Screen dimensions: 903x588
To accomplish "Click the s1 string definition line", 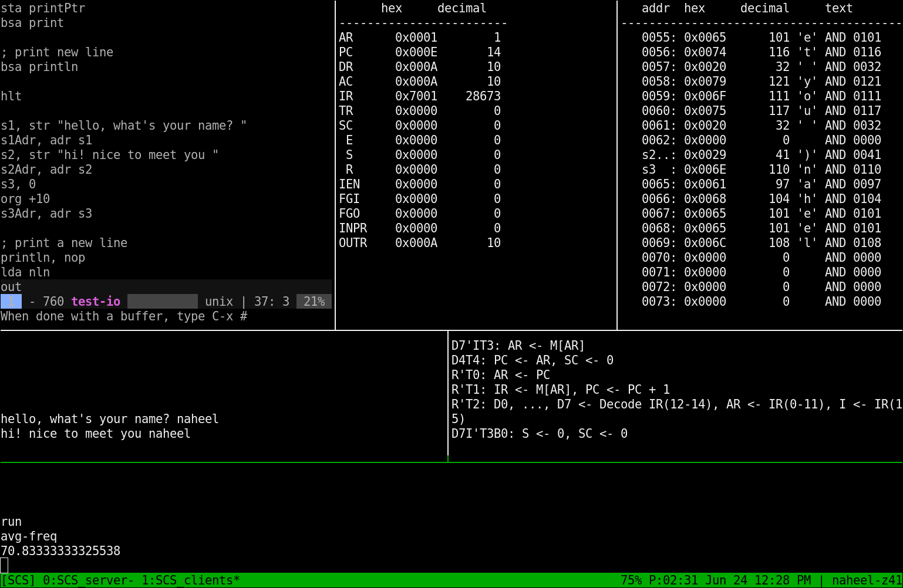I will pos(124,126).
